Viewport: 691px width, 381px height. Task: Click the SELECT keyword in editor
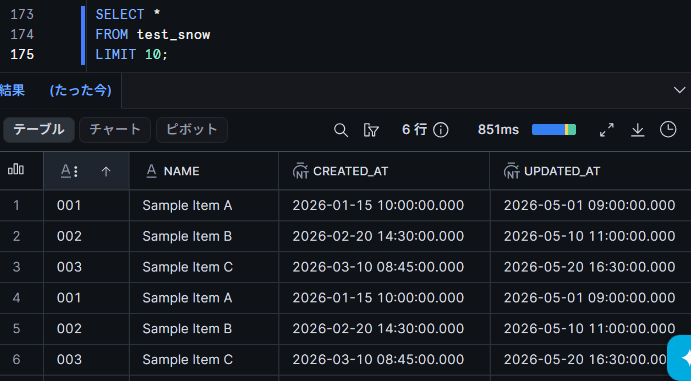(120, 15)
